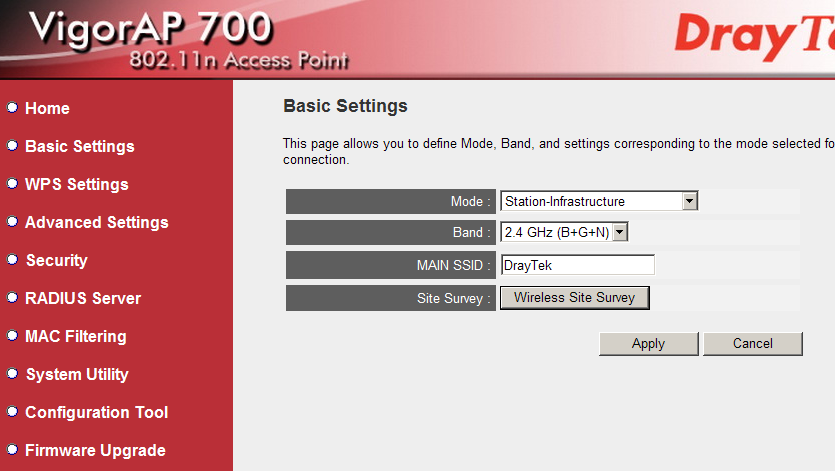Go to Basic Settings in sidebar
This screenshot has width=835, height=471.
tap(79, 146)
